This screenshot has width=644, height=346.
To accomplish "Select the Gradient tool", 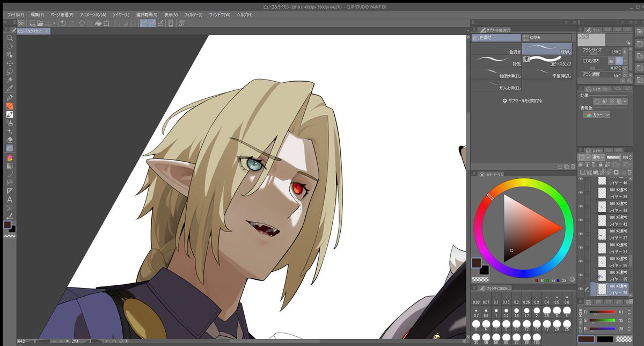I will [10, 165].
